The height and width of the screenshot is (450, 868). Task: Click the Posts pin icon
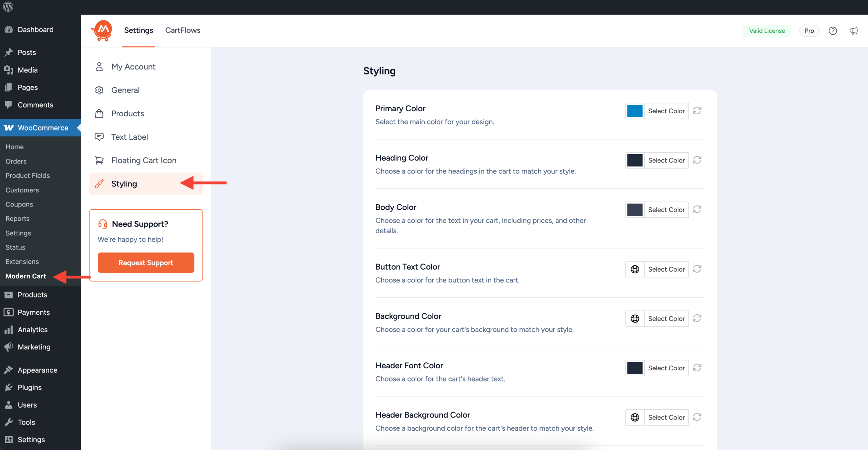(x=8, y=52)
